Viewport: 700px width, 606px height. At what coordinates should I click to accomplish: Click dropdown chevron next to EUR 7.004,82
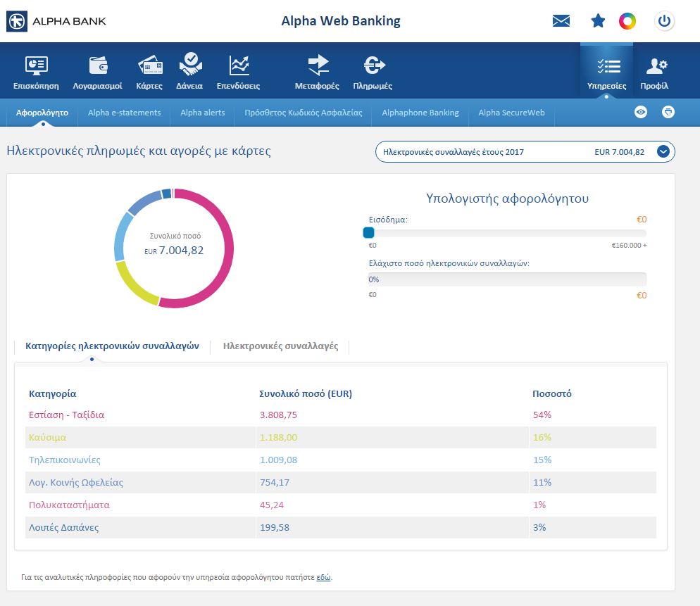[663, 152]
